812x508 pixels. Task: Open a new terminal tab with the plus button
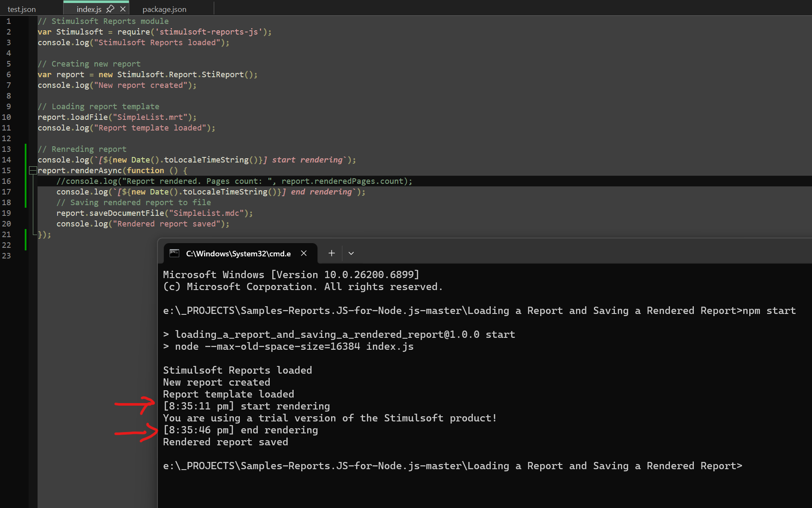coord(332,253)
